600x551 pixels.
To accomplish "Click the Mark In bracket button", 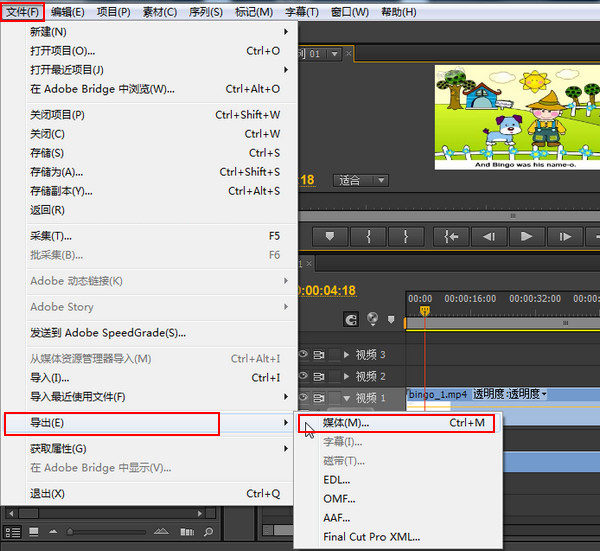I will click(368, 237).
